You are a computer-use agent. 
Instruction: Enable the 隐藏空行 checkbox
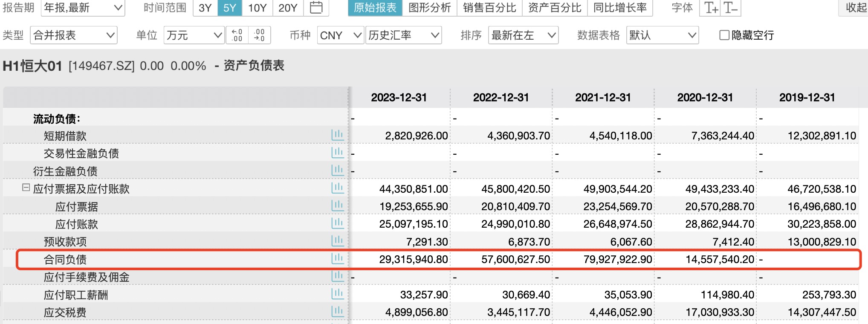[724, 35]
